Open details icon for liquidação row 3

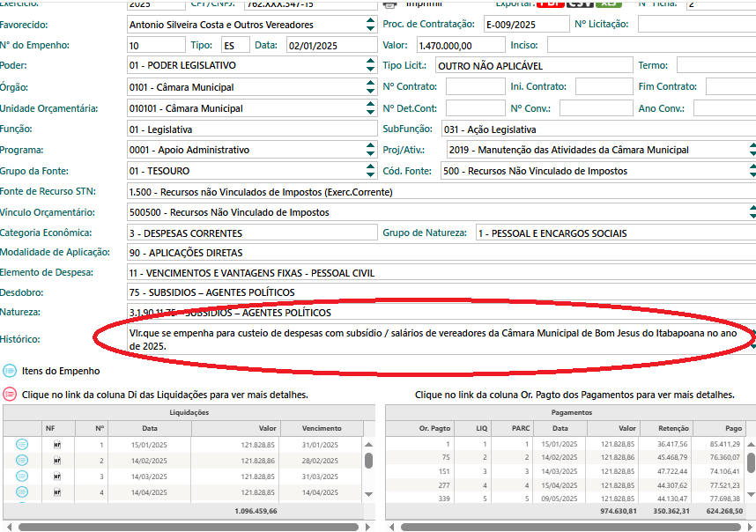click(x=22, y=476)
